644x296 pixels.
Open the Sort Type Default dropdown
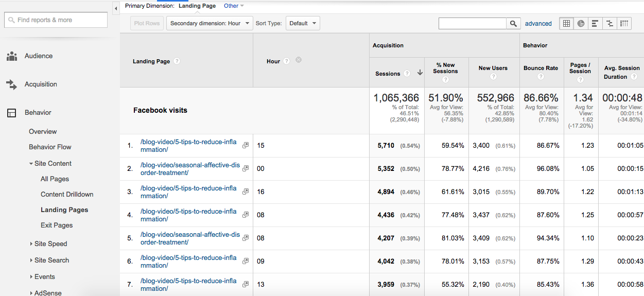(303, 23)
